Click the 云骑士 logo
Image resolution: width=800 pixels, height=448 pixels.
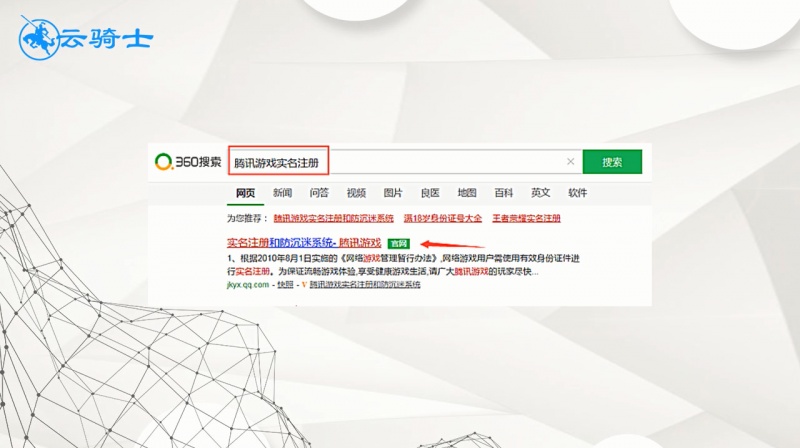point(86,37)
